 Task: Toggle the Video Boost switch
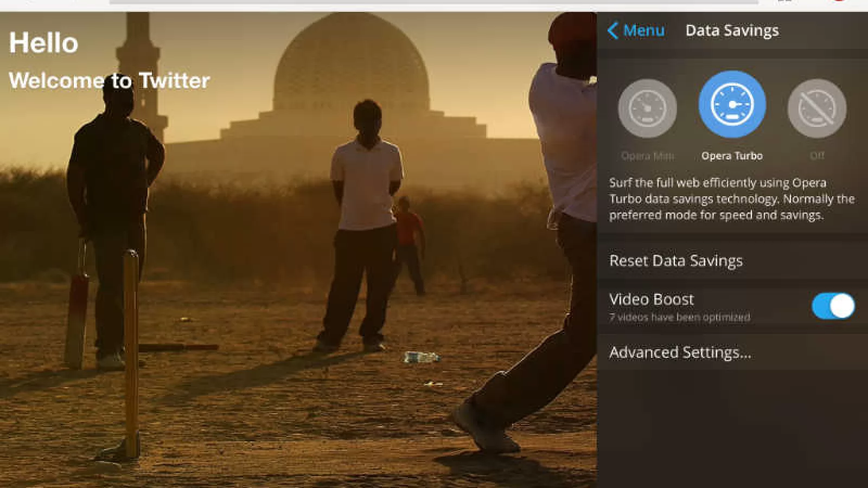tap(833, 306)
